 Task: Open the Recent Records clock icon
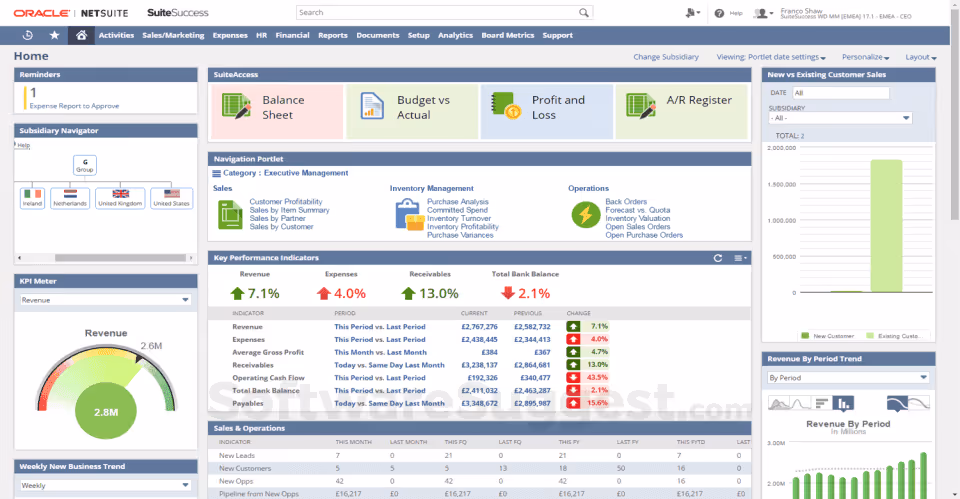(28, 36)
